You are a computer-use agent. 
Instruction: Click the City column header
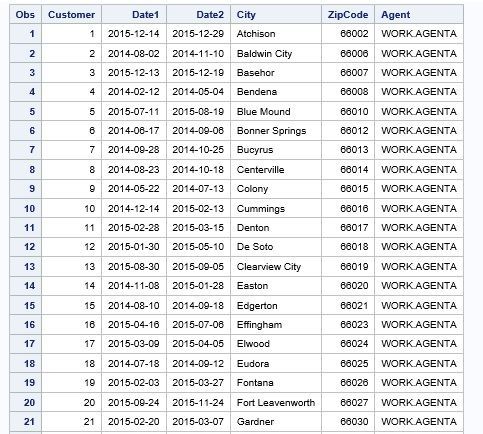pyautogui.click(x=276, y=15)
